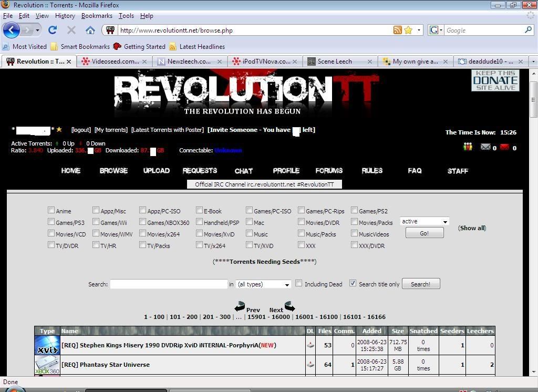Click the Stop loading X icon
The height and width of the screenshot is (392, 538).
(x=71, y=30)
